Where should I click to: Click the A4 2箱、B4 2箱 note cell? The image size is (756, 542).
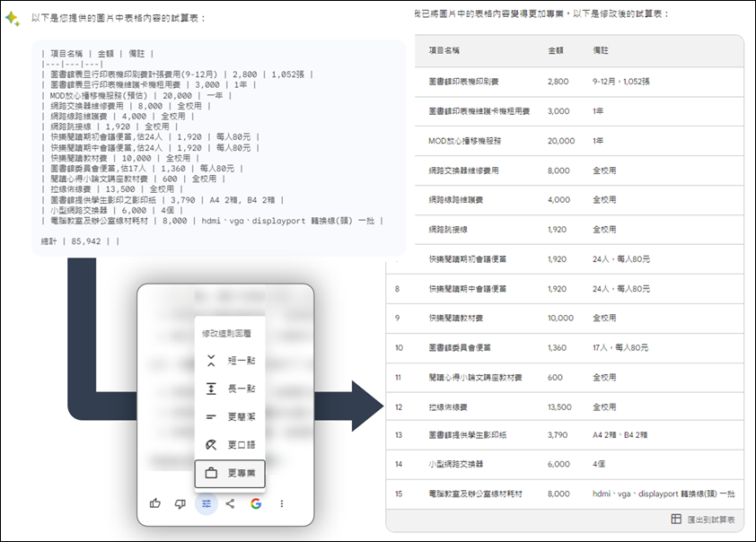coord(620,435)
